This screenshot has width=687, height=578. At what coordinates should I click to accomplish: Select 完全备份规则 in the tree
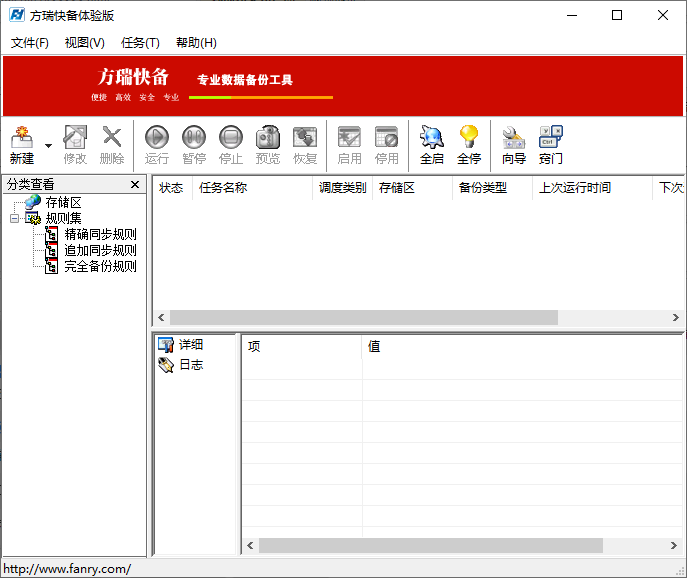tap(100, 266)
